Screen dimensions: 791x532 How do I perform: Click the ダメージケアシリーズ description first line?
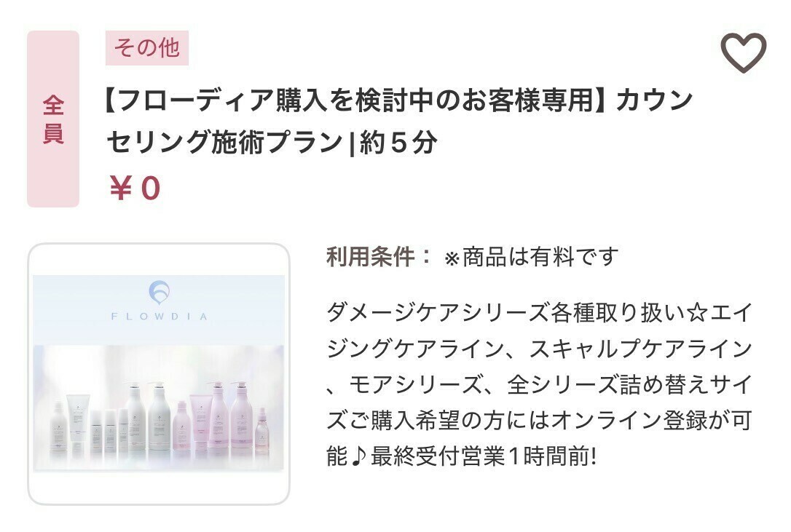tap(539, 313)
